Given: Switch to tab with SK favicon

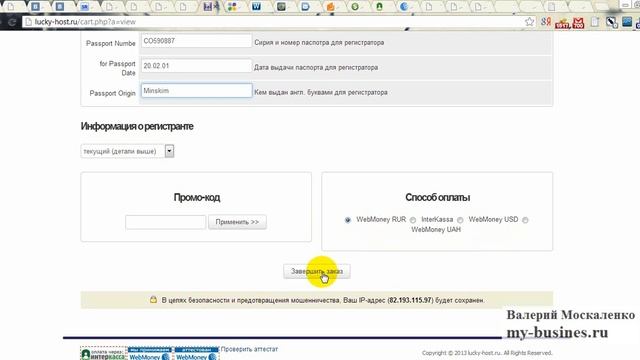Looking at the screenshot, I should 84,7.
